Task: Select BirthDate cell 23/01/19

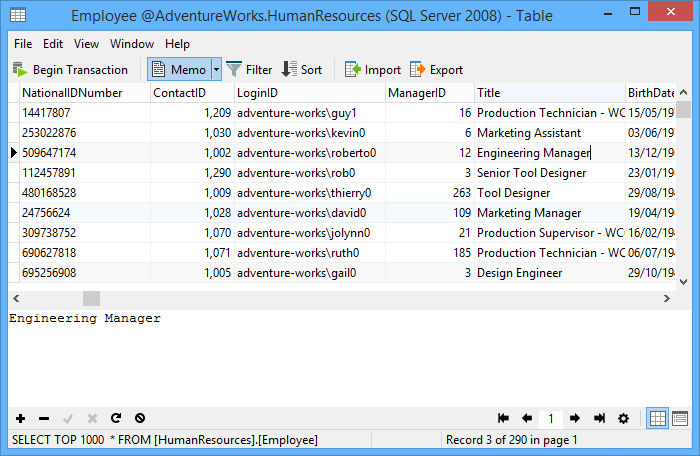Action: tap(650, 173)
